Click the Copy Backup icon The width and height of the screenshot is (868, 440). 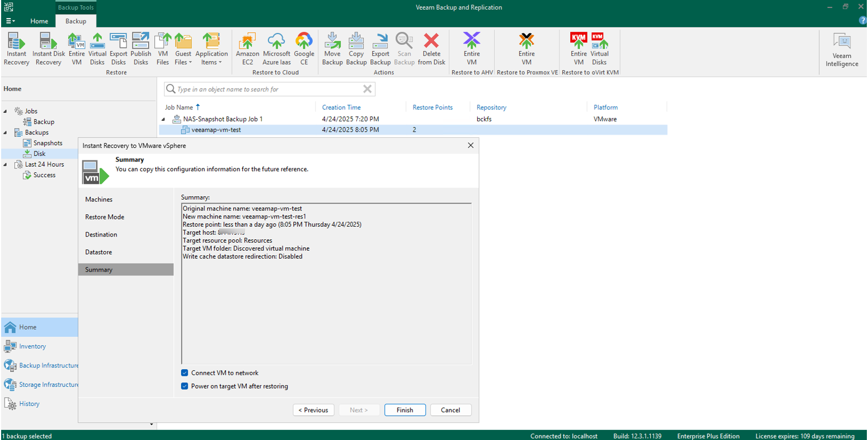click(x=356, y=49)
